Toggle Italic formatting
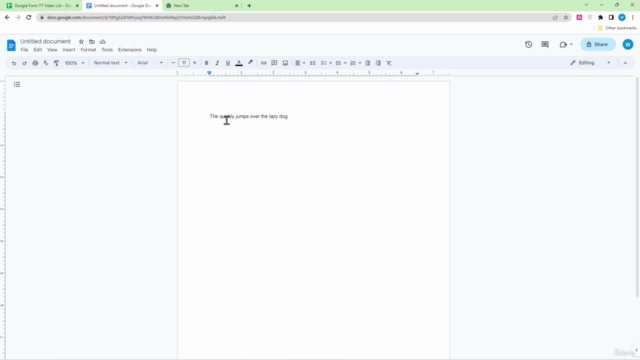The height and width of the screenshot is (360, 640). click(217, 63)
